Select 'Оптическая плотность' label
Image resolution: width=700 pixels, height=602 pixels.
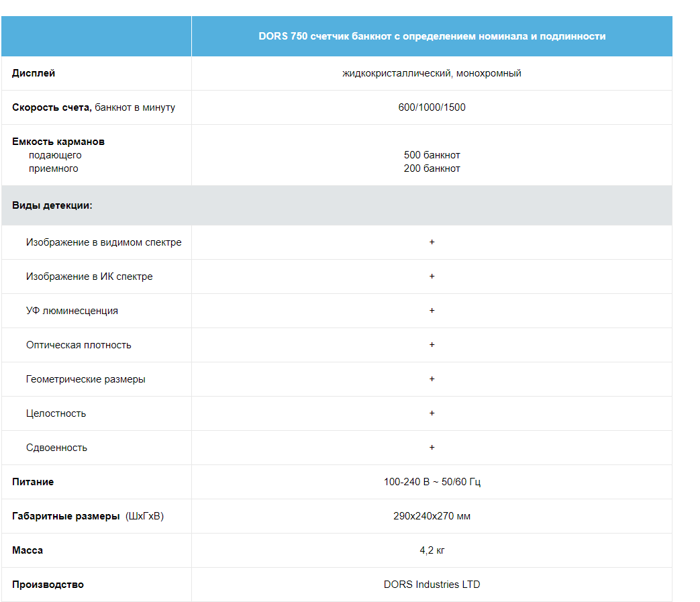pyautogui.click(x=79, y=345)
